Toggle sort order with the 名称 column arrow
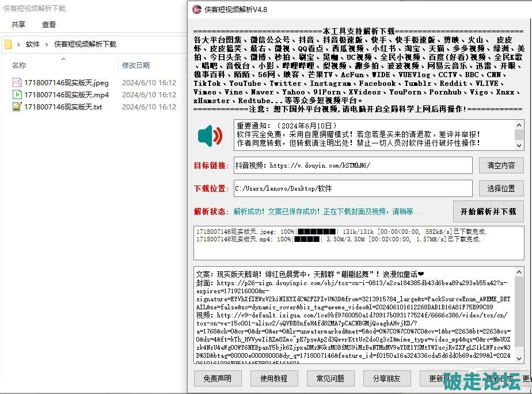Screen dimensions: 532x394 pos(63,59)
